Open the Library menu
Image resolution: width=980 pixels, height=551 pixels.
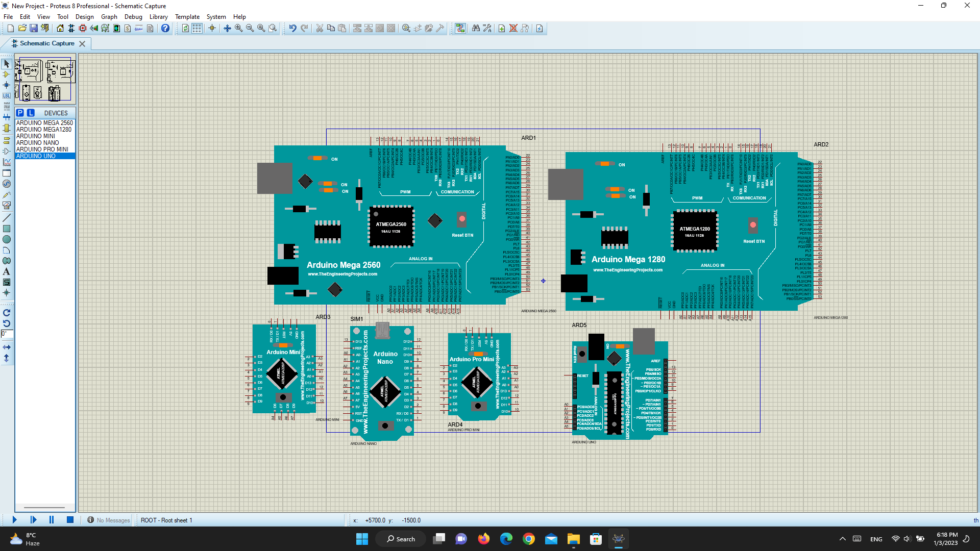pyautogui.click(x=158, y=17)
